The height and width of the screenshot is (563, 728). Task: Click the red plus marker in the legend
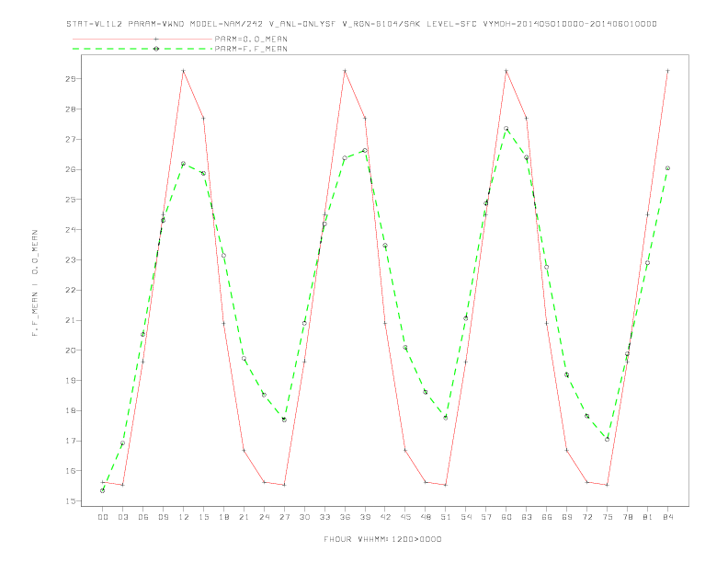pyautogui.click(x=156, y=39)
